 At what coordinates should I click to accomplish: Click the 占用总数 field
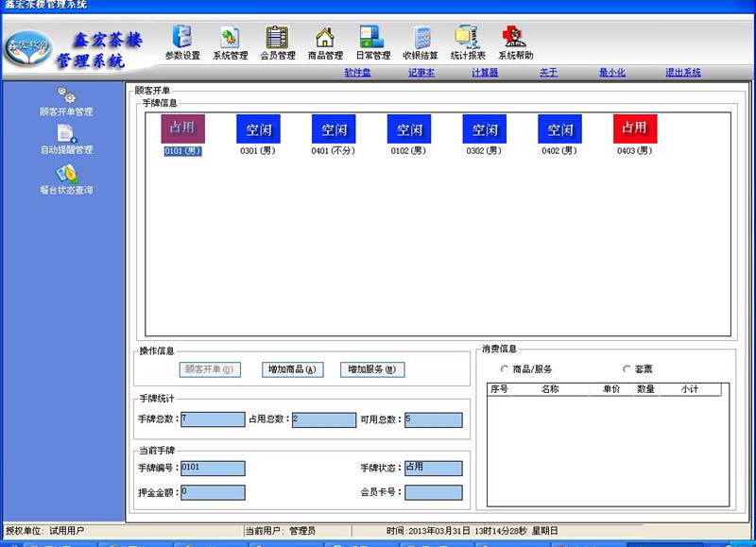[324, 419]
